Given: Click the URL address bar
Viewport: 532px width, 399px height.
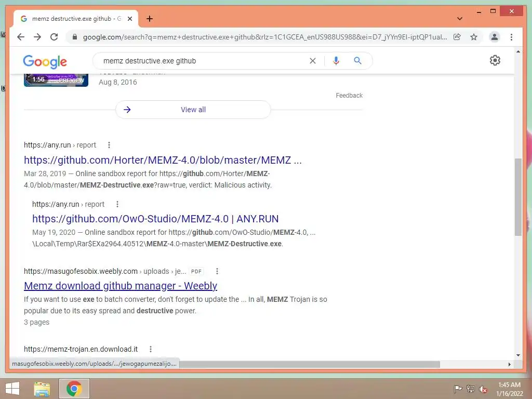Looking at the screenshot, I should click(264, 37).
